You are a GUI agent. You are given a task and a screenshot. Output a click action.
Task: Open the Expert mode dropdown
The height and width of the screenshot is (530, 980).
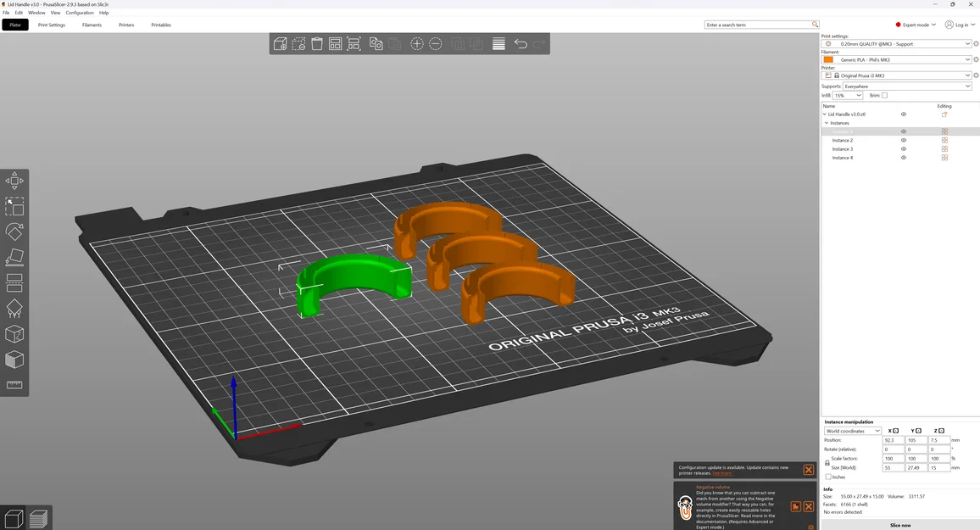click(916, 25)
